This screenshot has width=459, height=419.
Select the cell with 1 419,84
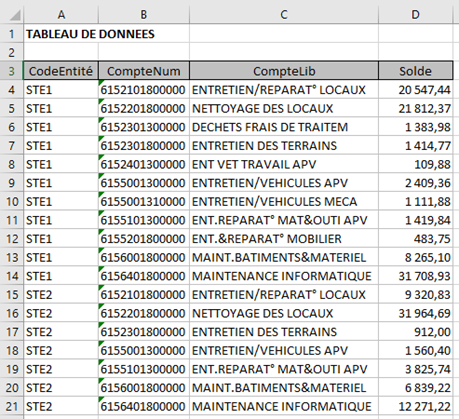coord(416,220)
